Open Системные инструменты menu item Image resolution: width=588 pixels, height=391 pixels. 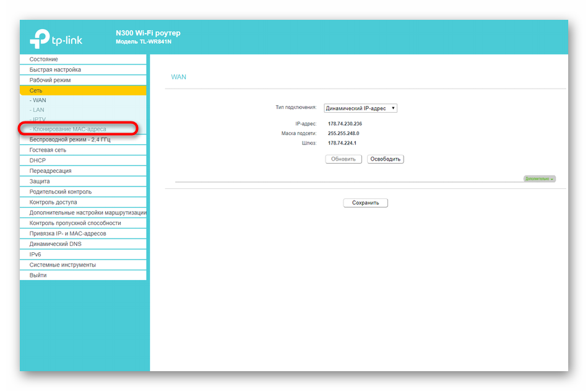click(83, 265)
